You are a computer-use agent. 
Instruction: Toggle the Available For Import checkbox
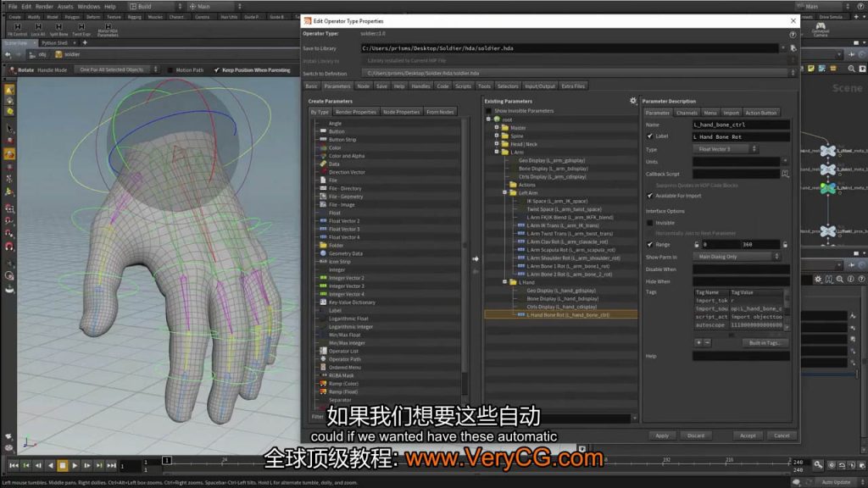point(650,196)
